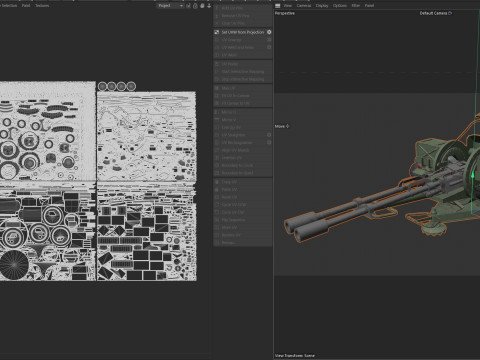This screenshot has width=480, height=360.
Task: Click the UV Peeler command
Action: coord(243,64)
